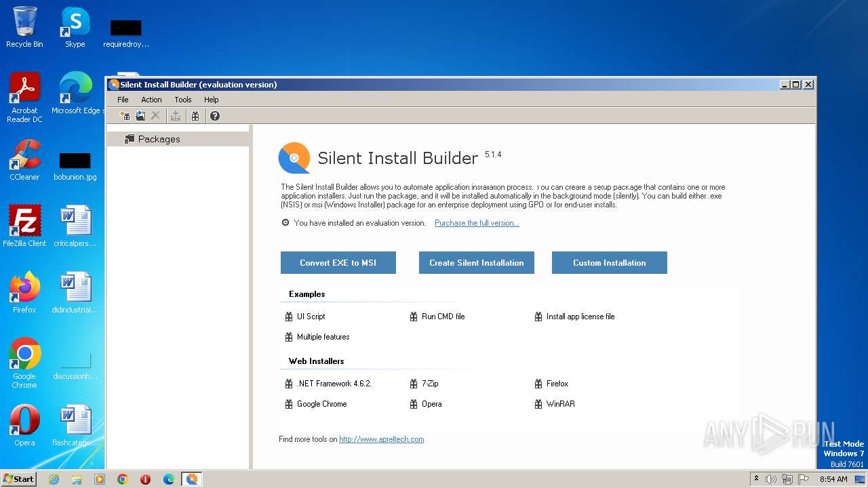Click the Silent Install Builder taskbar button
The width and height of the screenshot is (868, 488).
pyautogui.click(x=192, y=479)
